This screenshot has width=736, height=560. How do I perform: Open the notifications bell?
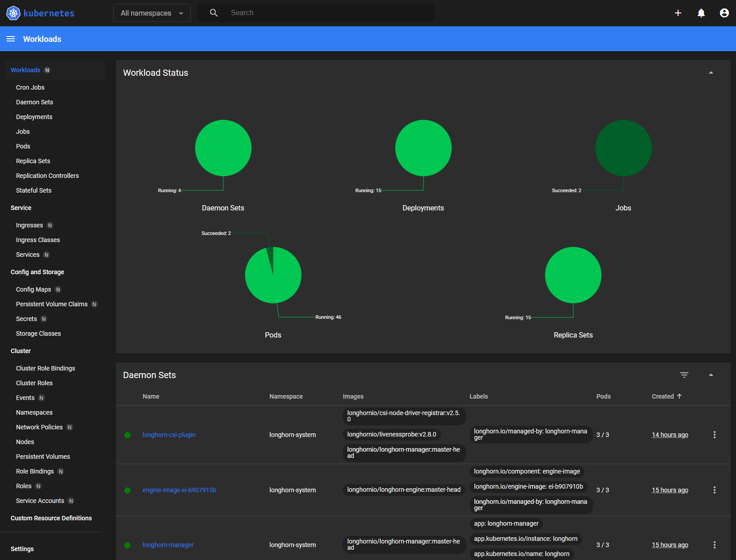click(701, 13)
